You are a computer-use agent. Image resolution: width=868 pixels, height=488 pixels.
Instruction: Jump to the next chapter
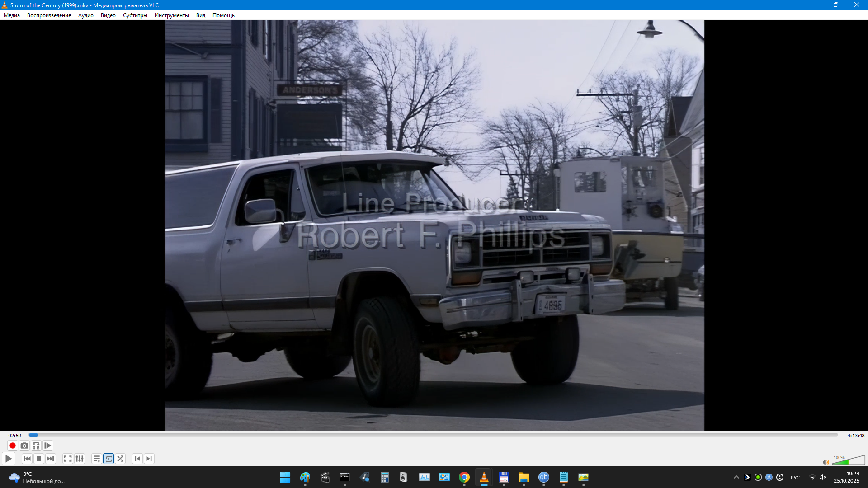point(149,459)
